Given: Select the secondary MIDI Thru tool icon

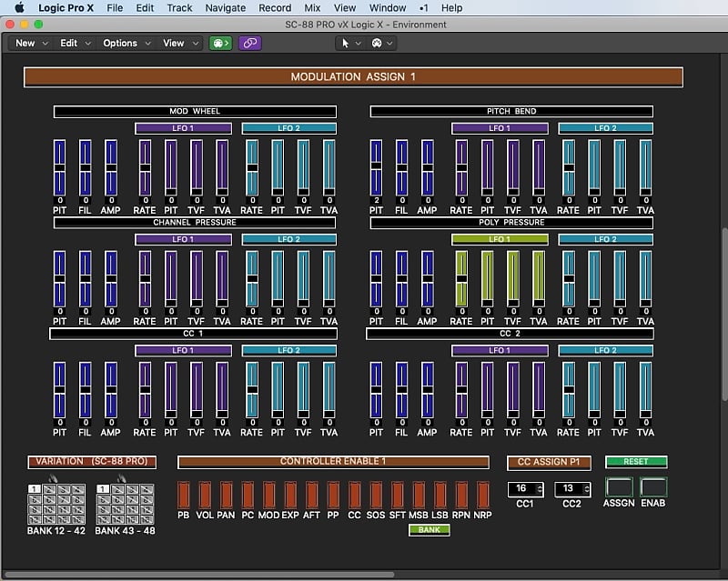Looking at the screenshot, I should (x=377, y=43).
